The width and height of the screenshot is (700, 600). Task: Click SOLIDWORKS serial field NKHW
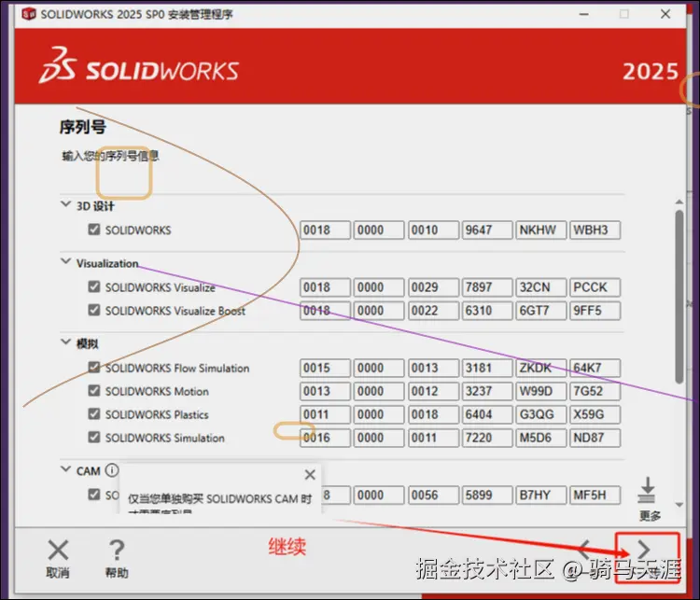click(541, 230)
